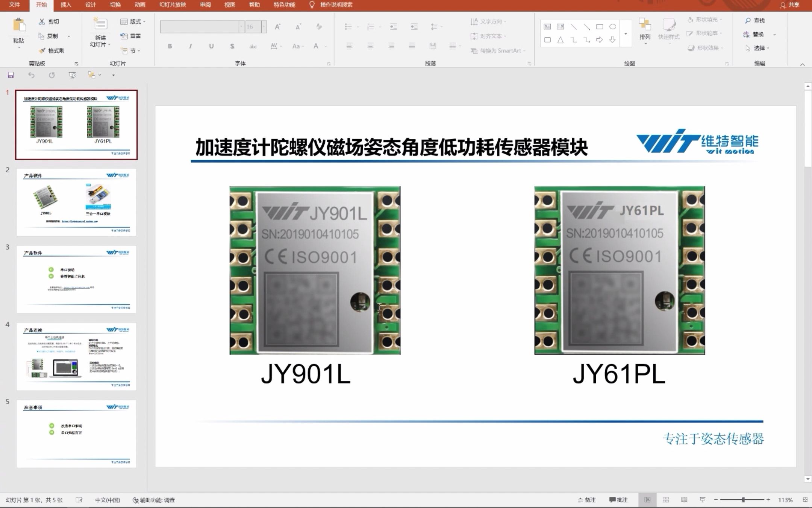Select the rectangle shape in shapes gallery
The height and width of the screenshot is (508, 812).
pos(600,27)
